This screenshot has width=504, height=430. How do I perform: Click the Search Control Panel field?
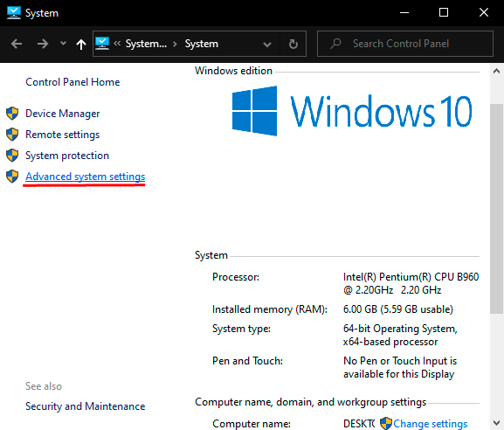pyautogui.click(x=405, y=44)
